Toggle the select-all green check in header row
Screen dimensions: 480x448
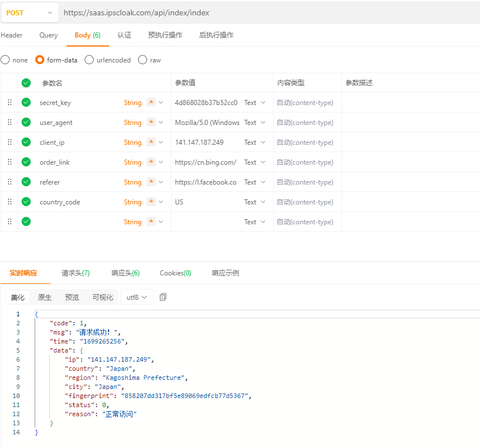(x=26, y=83)
